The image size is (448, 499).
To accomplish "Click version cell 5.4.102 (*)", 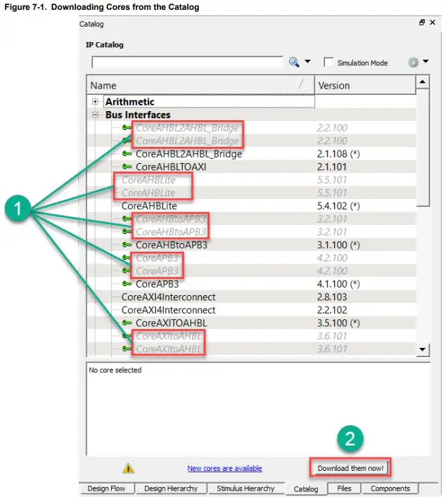I will point(338,206).
